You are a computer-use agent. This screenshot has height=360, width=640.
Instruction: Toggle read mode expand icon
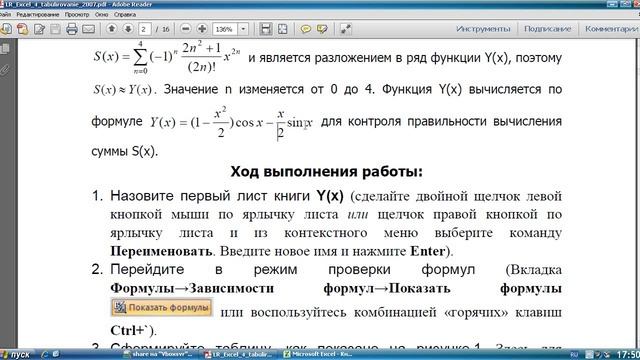(x=346, y=29)
